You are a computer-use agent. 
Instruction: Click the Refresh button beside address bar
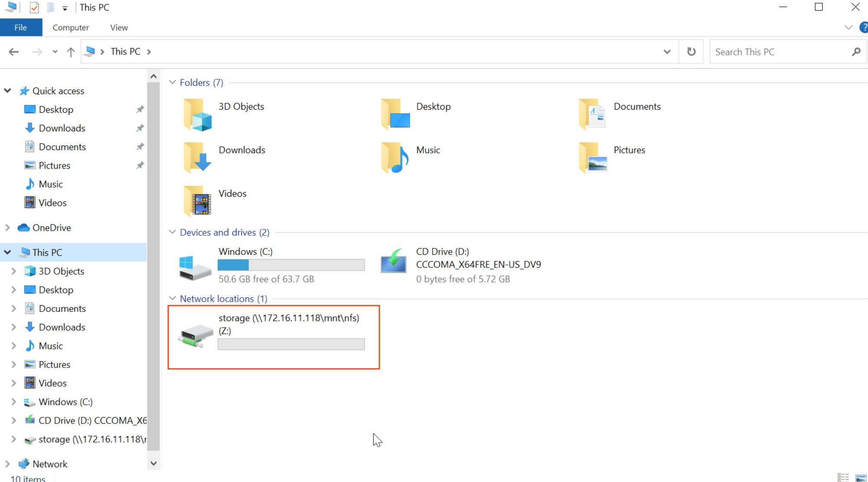[691, 52]
